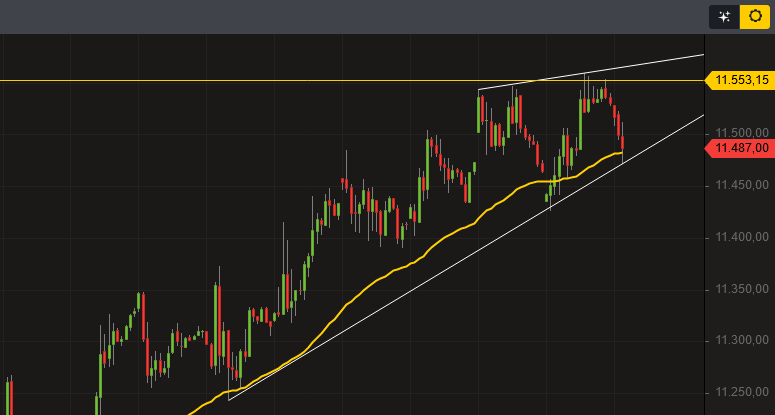Click the 11.300,00 price axis label
Screen dimensions: 775x415
(741, 341)
